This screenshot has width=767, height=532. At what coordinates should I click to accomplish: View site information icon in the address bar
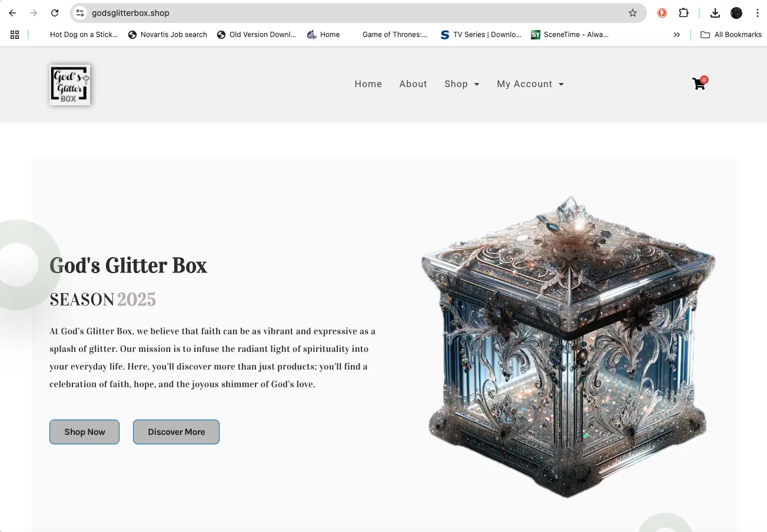(x=81, y=13)
